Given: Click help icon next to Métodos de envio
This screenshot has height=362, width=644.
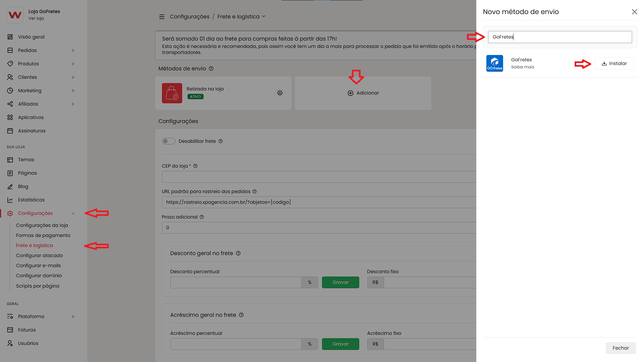Looking at the screenshot, I should pos(211,69).
